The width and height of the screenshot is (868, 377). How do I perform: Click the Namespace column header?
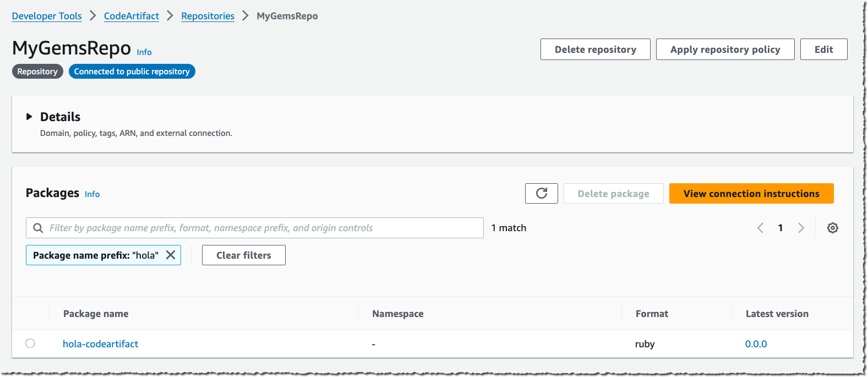[398, 314]
